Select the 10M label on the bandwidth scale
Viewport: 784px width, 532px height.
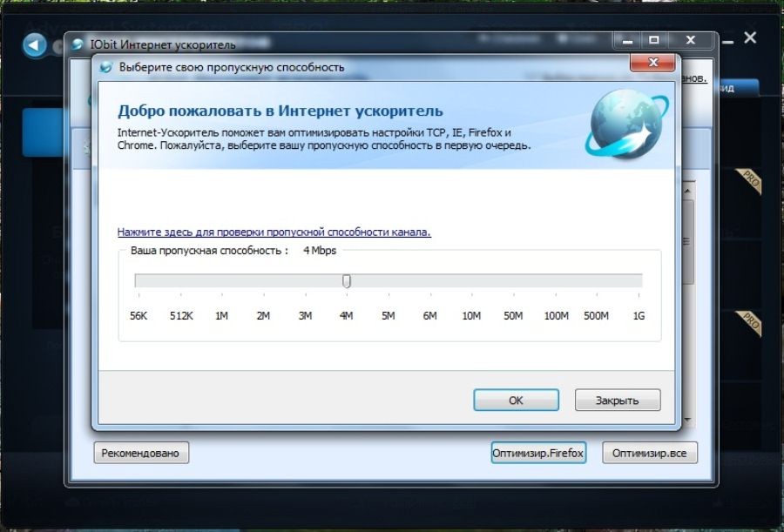(471, 316)
